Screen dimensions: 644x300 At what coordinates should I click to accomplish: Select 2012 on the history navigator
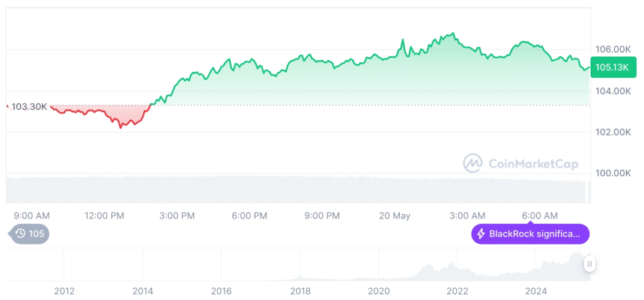point(64,291)
